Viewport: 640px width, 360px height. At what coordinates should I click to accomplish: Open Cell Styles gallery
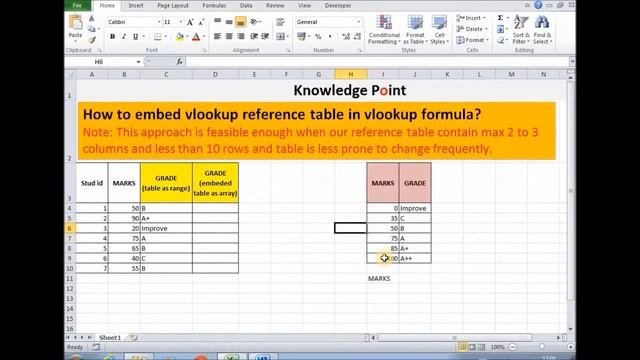pos(440,30)
